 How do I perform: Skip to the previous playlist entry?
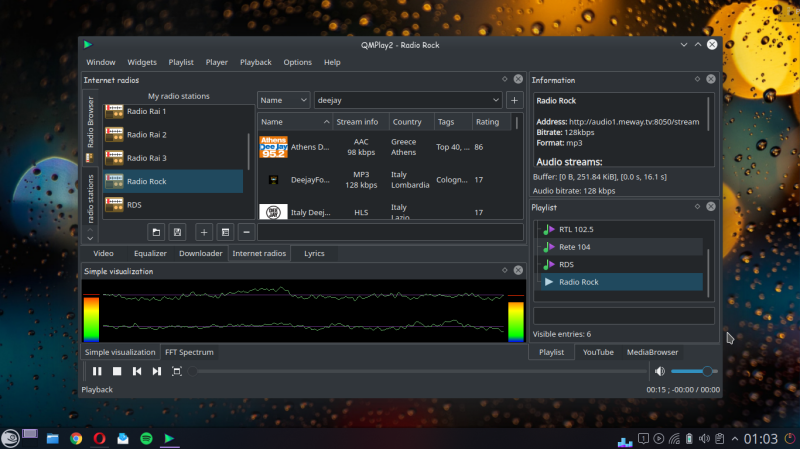(137, 371)
